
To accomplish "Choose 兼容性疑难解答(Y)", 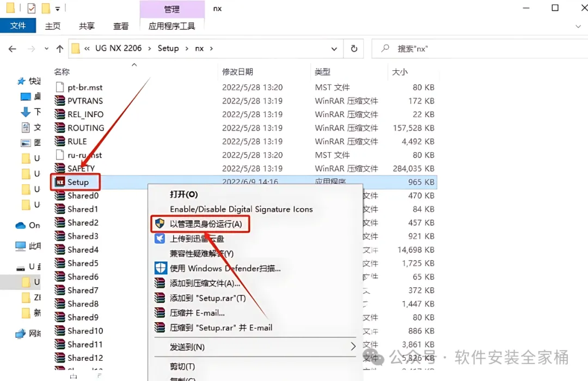I will (x=202, y=253).
